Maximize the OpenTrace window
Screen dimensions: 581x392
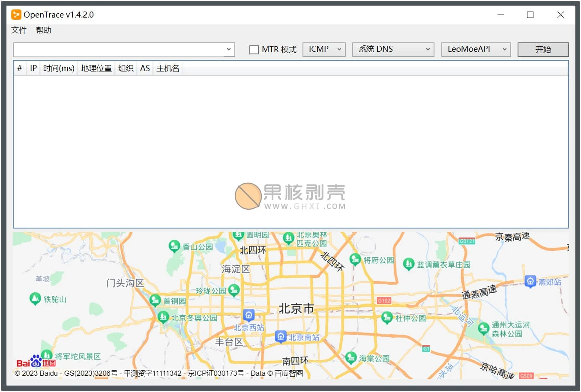point(530,15)
